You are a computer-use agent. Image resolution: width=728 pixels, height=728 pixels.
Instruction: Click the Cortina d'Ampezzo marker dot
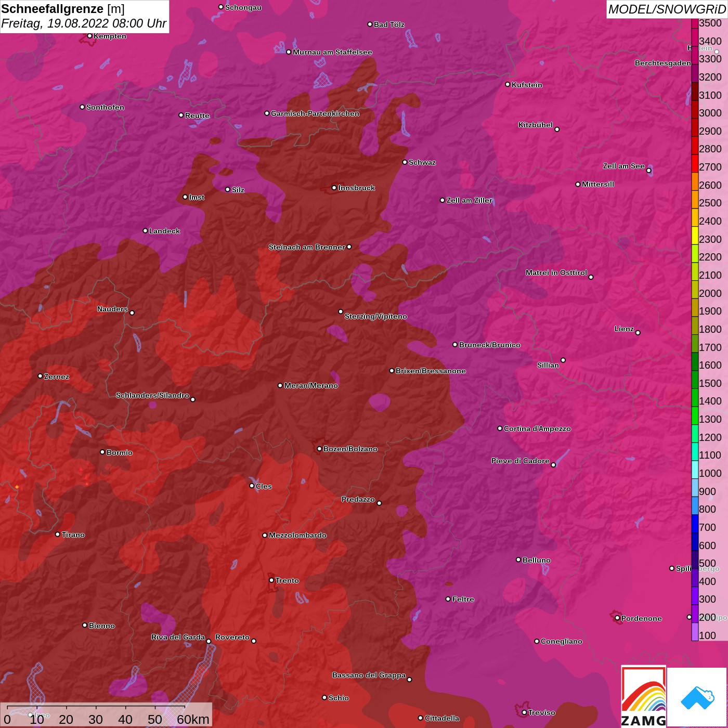(x=500, y=428)
